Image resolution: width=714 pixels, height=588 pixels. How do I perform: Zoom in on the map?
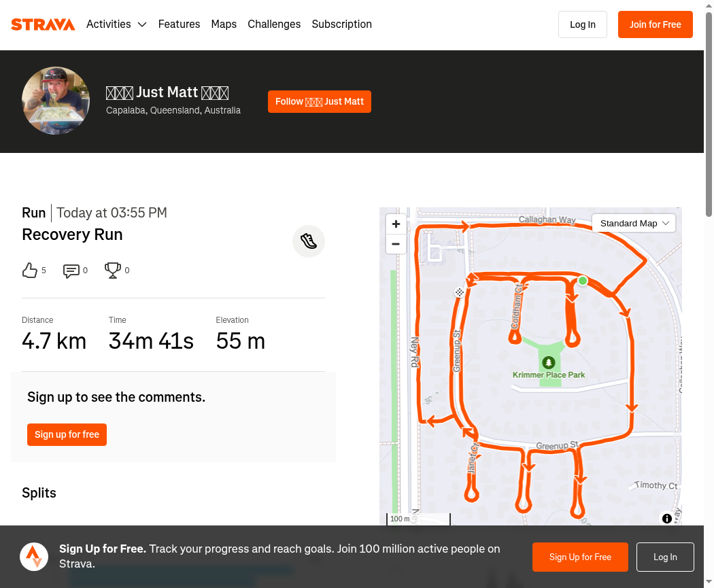[396, 224]
